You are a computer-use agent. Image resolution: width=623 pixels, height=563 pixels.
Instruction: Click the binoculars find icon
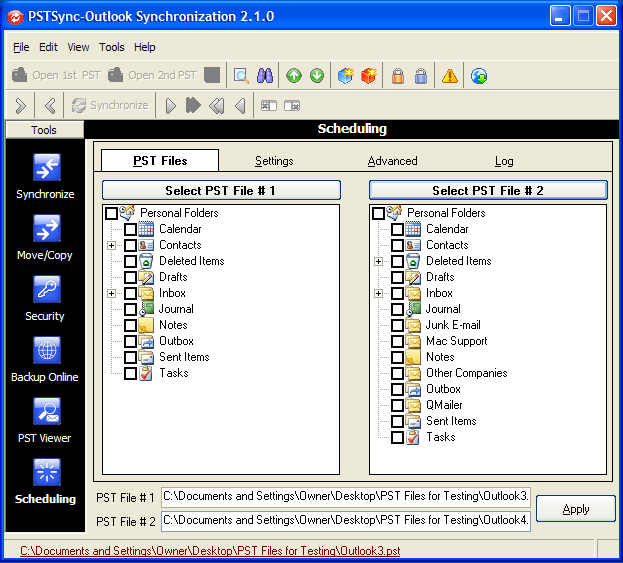[265, 75]
